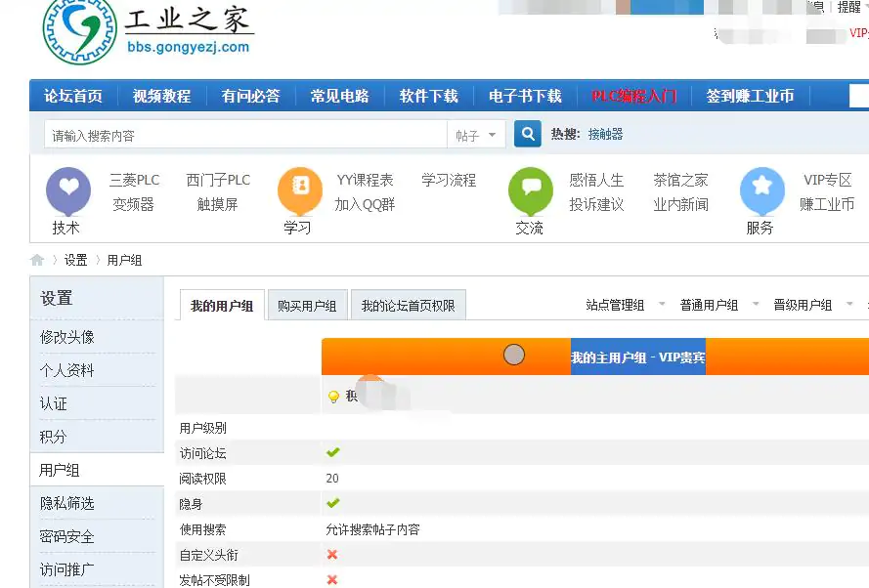The height and width of the screenshot is (588, 869).
Task: Click the green chat bubble 交流 icon
Action: click(x=531, y=191)
